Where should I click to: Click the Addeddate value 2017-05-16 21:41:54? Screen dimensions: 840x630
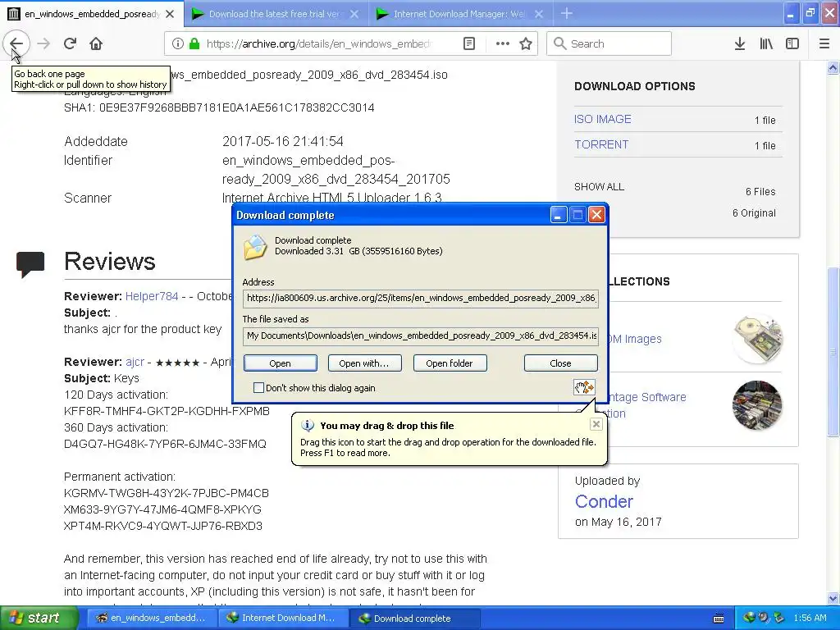click(x=283, y=141)
